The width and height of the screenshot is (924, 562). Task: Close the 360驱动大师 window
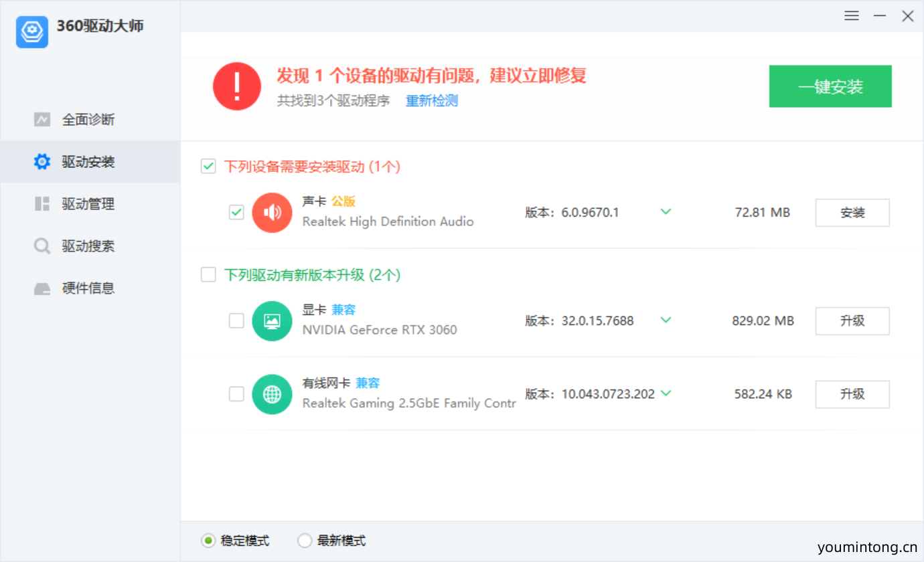pyautogui.click(x=908, y=16)
